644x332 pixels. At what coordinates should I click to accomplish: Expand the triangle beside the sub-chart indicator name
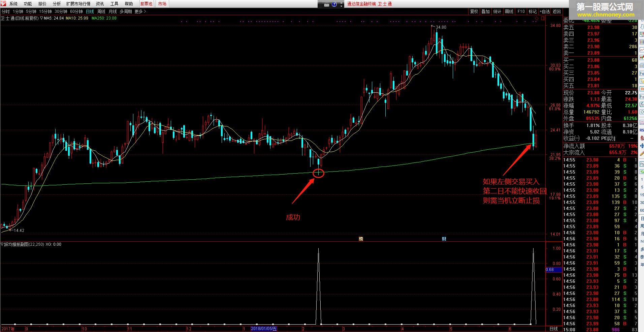tap(2, 244)
